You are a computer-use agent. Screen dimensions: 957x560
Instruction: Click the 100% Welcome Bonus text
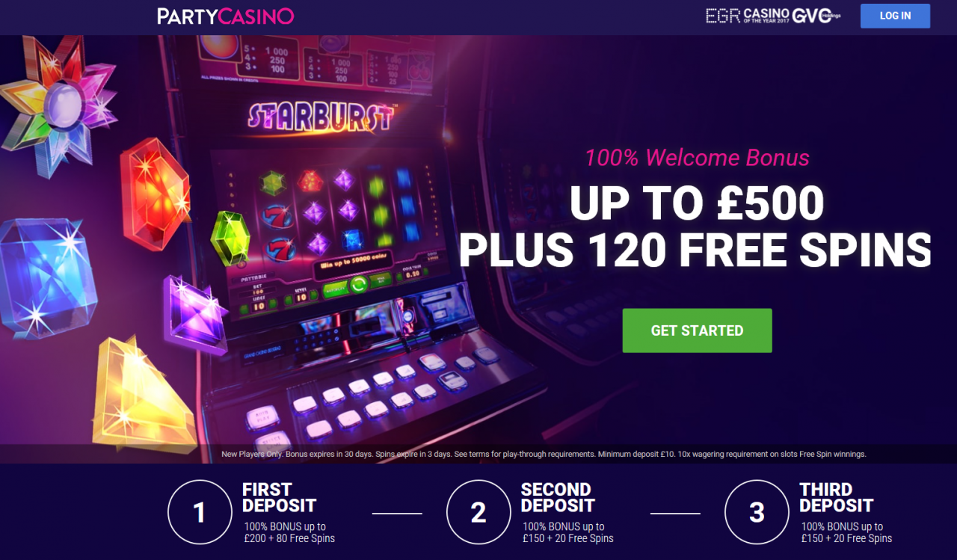697,158
